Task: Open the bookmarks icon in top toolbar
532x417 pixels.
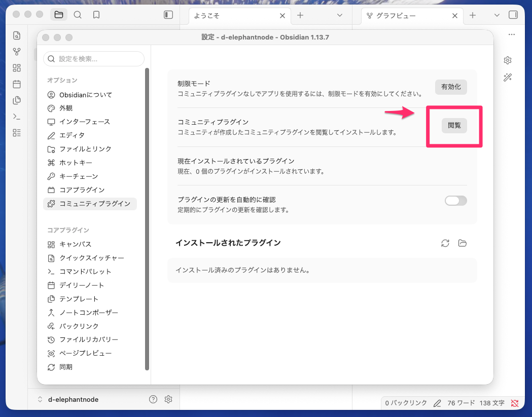Action: (x=96, y=15)
